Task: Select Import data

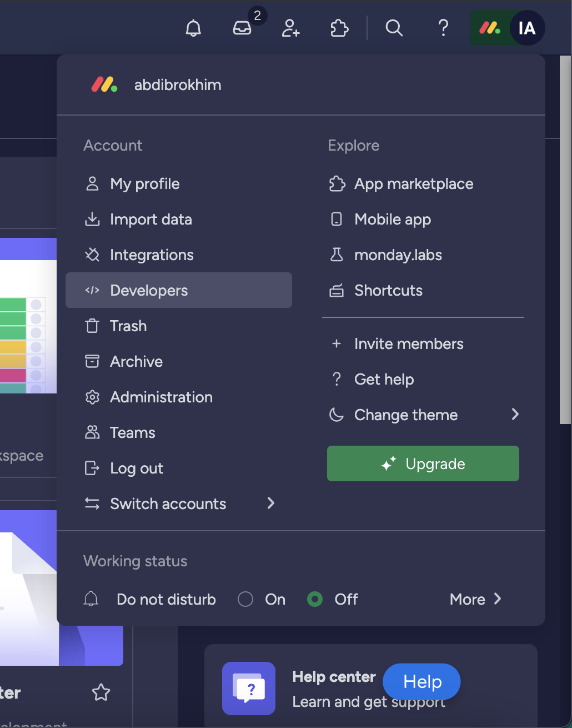Action: [x=179, y=220]
